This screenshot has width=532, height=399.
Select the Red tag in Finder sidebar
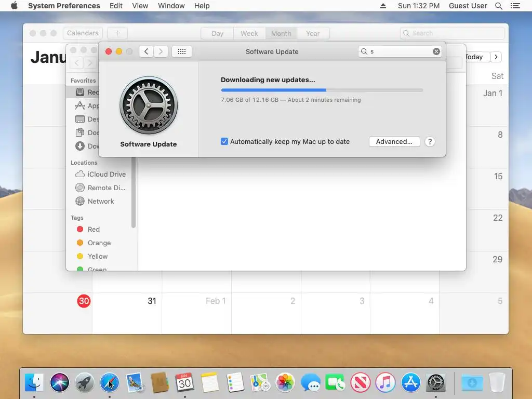[x=94, y=229]
